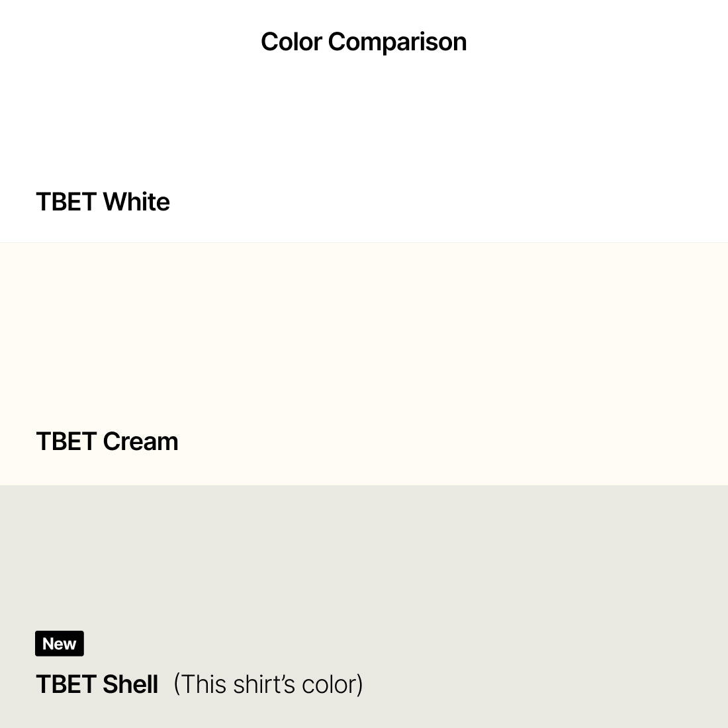Image resolution: width=728 pixels, height=728 pixels.
Task: Click the word "Cream" in the second label
Action: pyautogui.click(x=140, y=441)
